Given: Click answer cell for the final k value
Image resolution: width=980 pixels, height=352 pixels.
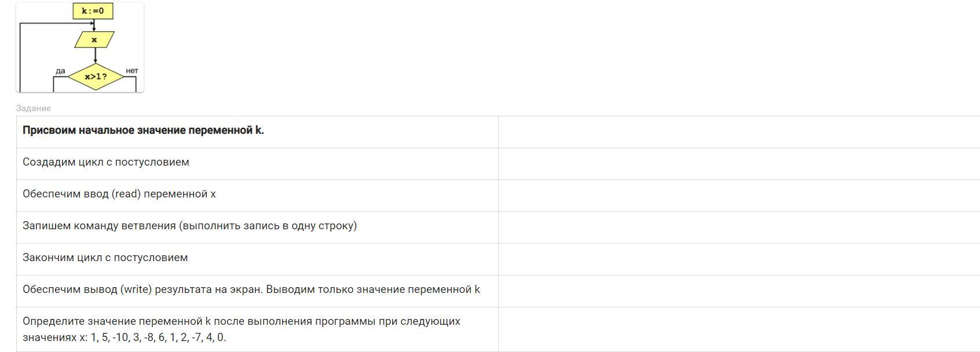Looking at the screenshot, I should coord(739,329).
